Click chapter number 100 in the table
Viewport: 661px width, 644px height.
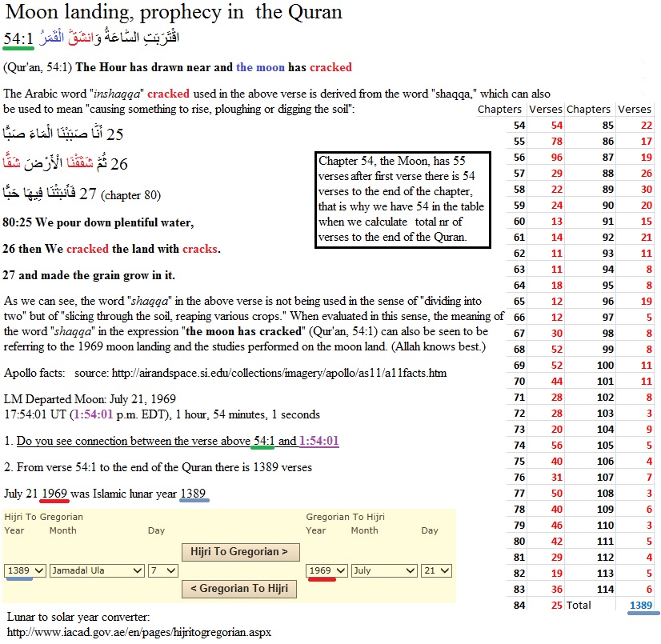(605, 365)
